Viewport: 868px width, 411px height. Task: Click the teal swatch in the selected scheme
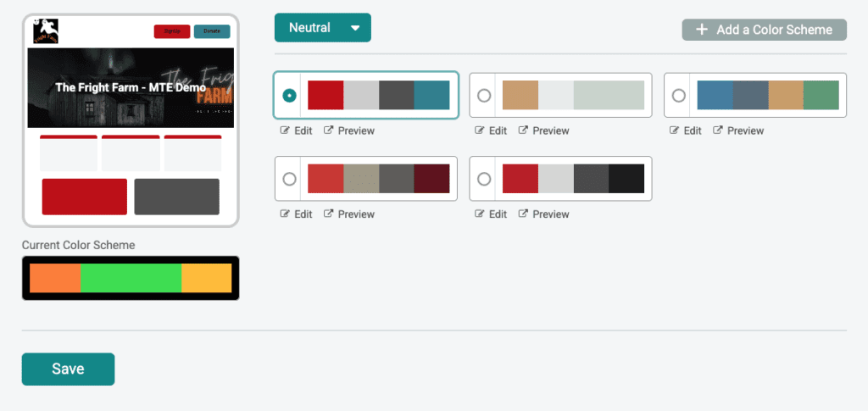pyautogui.click(x=431, y=95)
